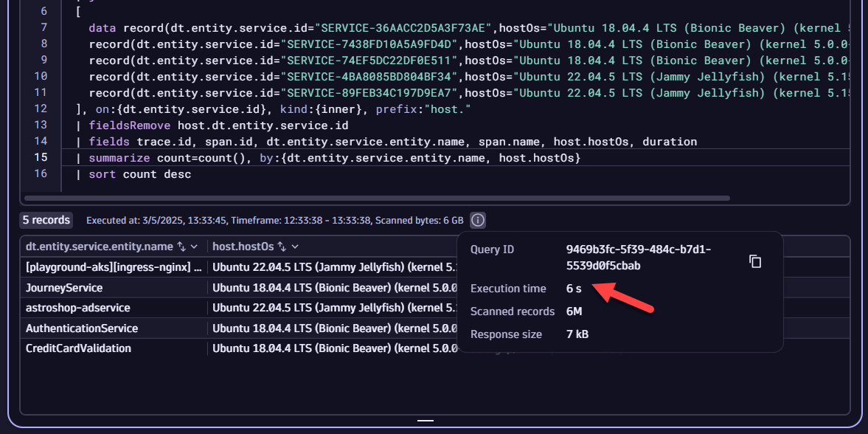This screenshot has height=434, width=868.
Task: Select the [playground-aks][ingress-nginx] service cell
Action: [x=114, y=267]
